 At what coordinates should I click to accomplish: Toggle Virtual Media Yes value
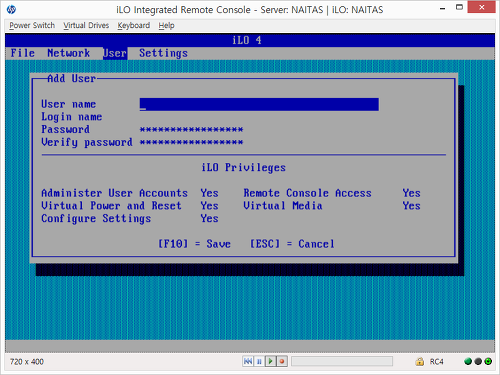[411, 206]
